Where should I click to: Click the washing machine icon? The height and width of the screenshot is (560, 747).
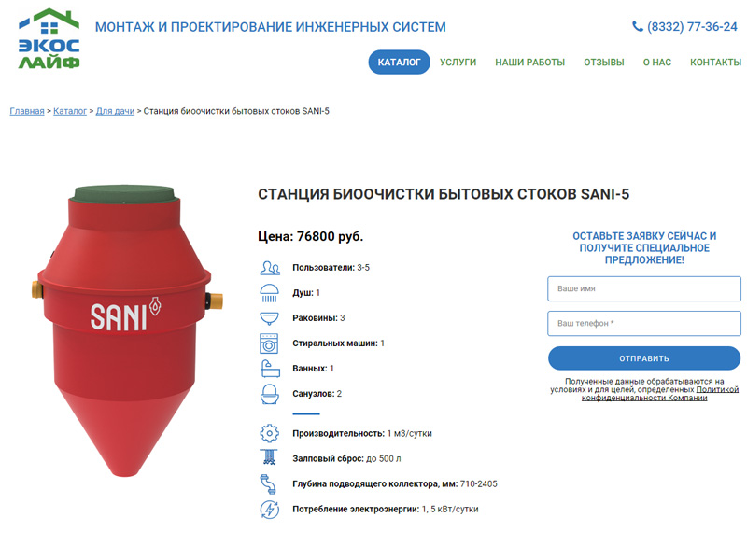click(269, 343)
